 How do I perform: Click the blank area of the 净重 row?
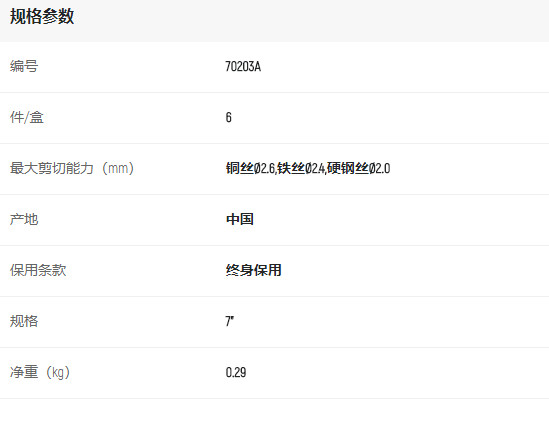pos(403,373)
